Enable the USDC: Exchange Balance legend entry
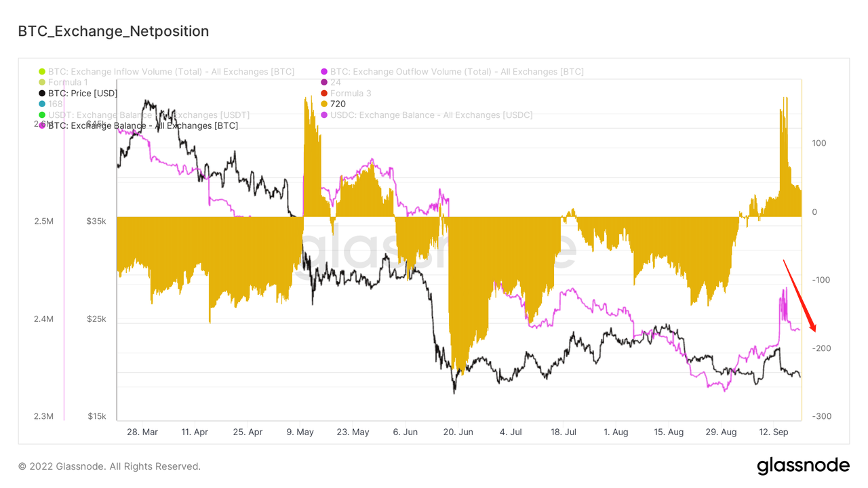Screen dimensions: 868x488 click(431, 115)
